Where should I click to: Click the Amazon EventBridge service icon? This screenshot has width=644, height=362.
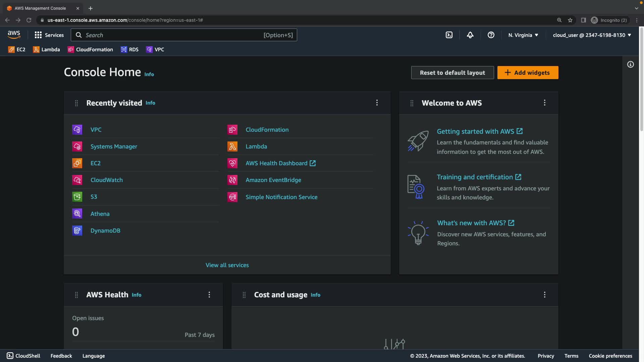232,180
